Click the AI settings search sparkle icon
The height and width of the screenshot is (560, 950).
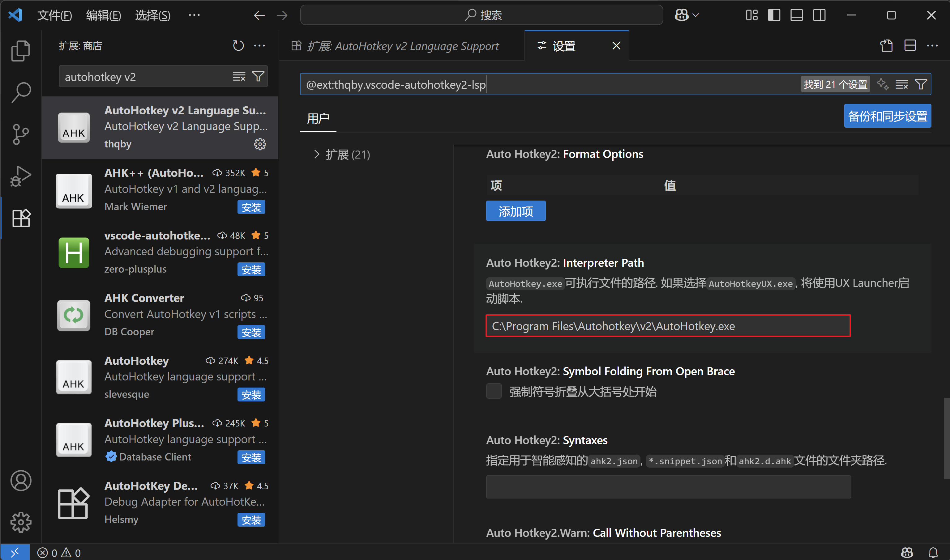(883, 84)
